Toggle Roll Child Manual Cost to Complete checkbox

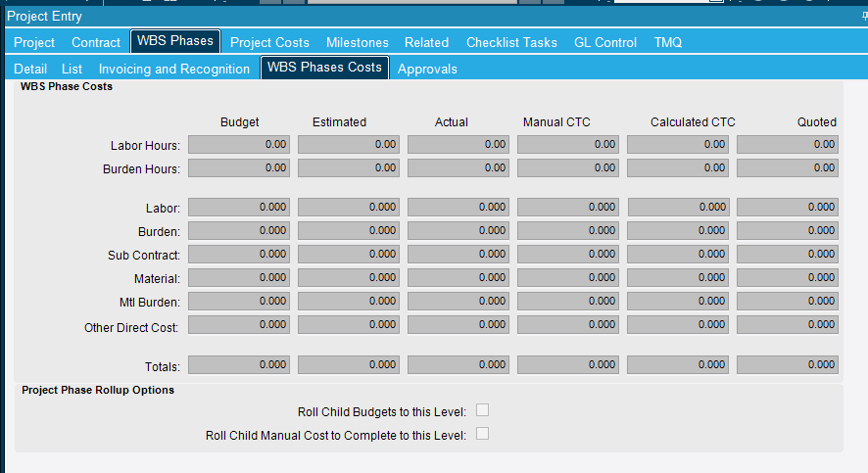point(483,434)
